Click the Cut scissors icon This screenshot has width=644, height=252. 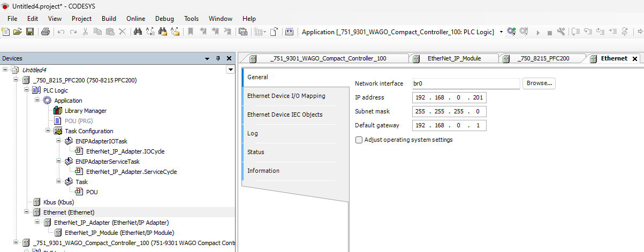pos(85,32)
